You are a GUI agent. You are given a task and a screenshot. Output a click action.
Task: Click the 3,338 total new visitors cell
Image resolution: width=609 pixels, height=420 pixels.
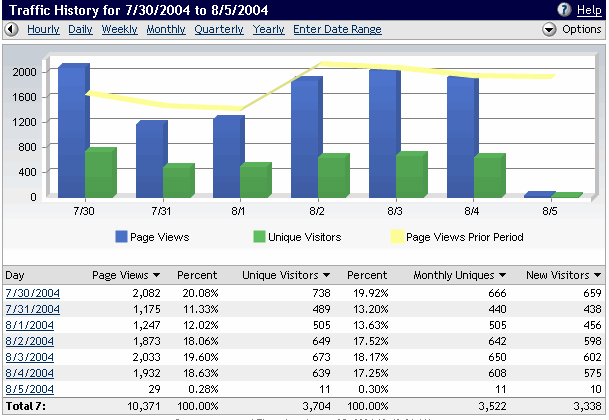pyautogui.click(x=587, y=406)
